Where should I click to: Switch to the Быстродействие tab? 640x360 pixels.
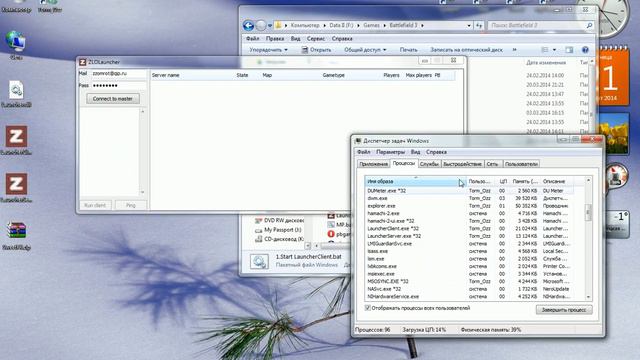pyautogui.click(x=462, y=164)
